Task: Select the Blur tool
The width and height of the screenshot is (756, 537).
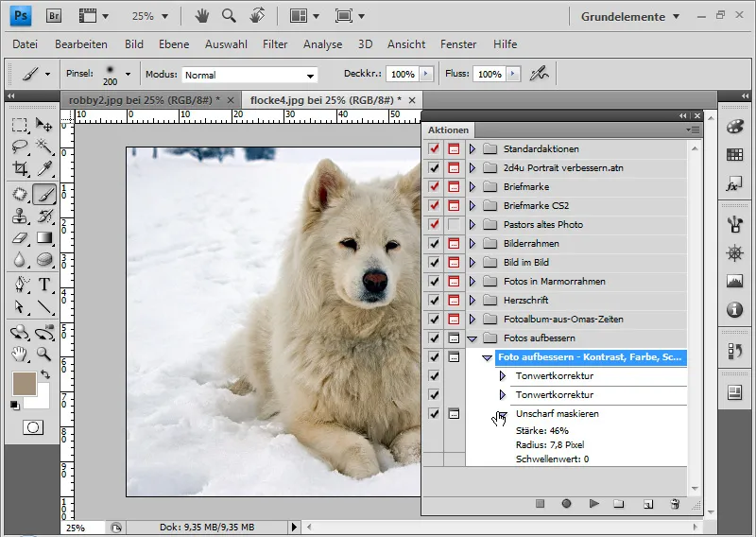Action: point(19,260)
